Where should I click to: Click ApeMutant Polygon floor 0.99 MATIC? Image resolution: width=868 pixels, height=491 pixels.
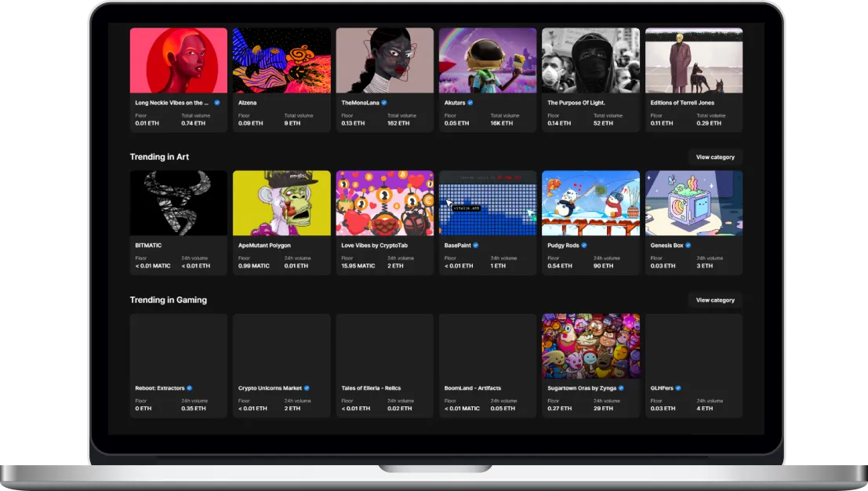point(253,266)
